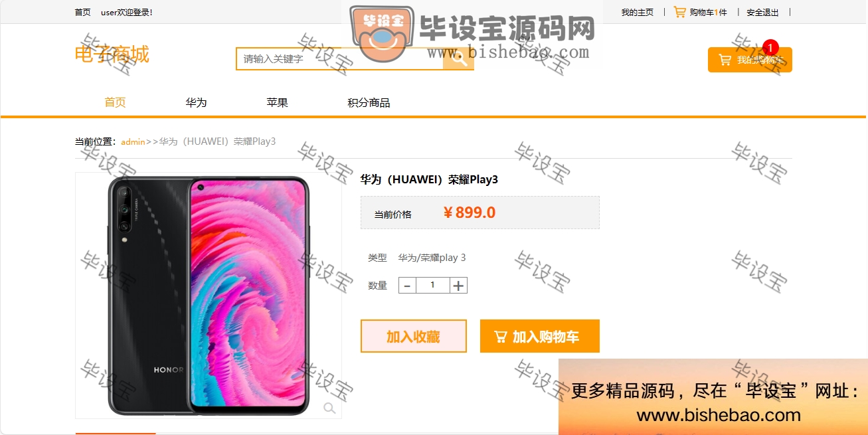Image resolution: width=868 pixels, height=435 pixels.
Task: Select the 首页 navigation tab
Action: 115,102
